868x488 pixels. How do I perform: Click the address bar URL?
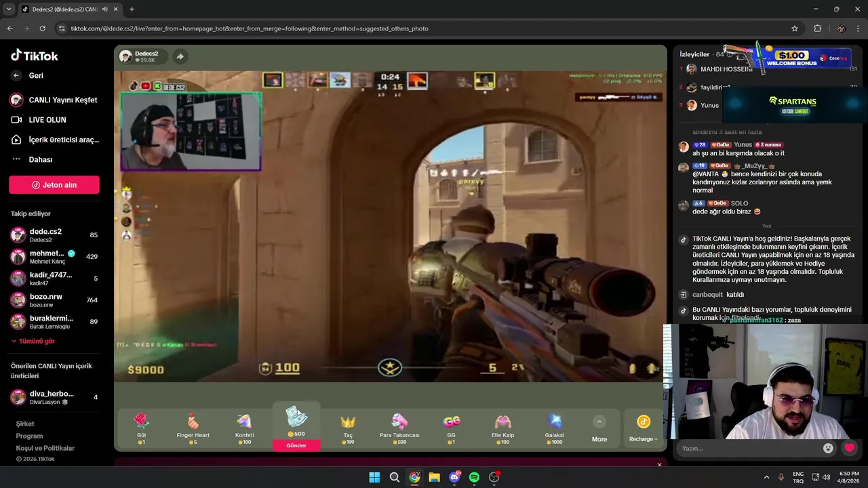pos(250,28)
